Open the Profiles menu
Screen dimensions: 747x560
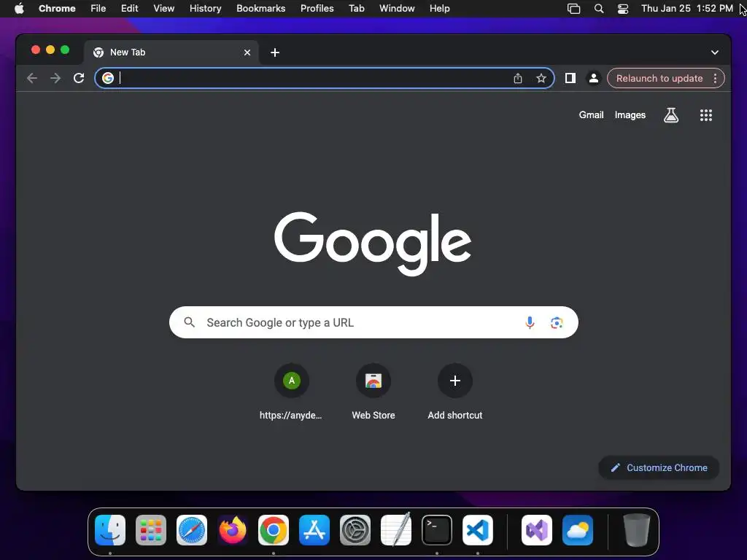point(317,8)
